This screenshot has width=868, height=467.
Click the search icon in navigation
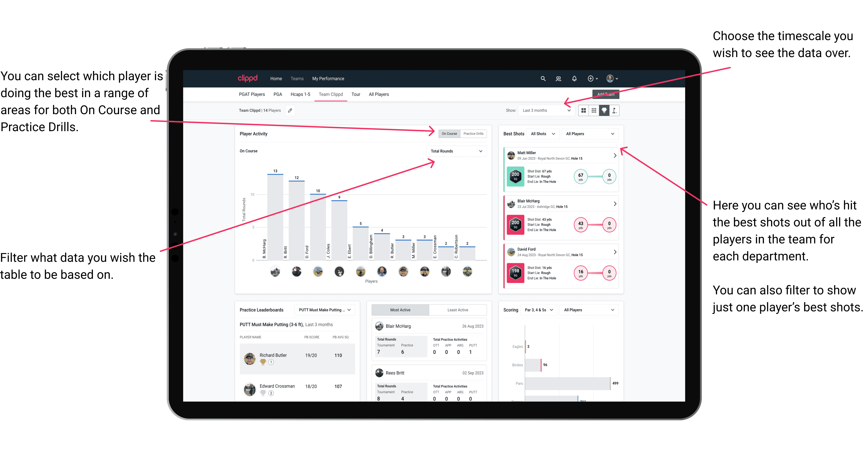coord(543,78)
